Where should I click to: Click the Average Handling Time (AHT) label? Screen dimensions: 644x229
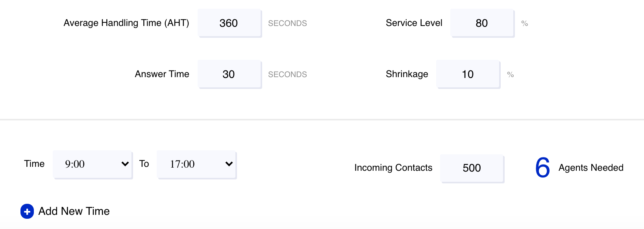[126, 23]
